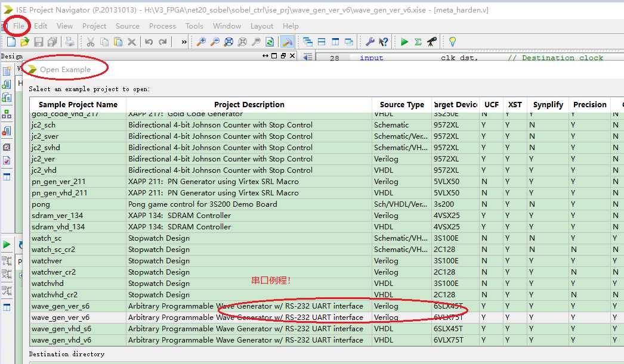624x364 pixels.
Task: Select the jc2_sch project row
Action: [x=327, y=125]
